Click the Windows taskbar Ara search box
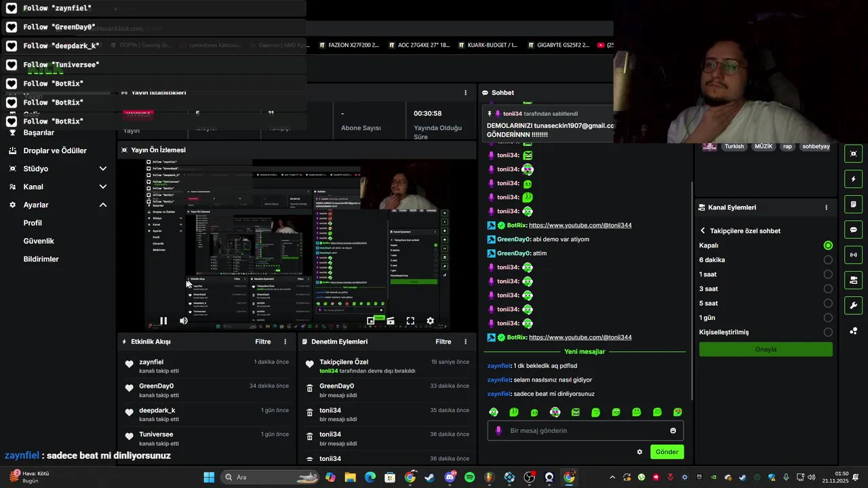868x488 pixels. [271, 477]
